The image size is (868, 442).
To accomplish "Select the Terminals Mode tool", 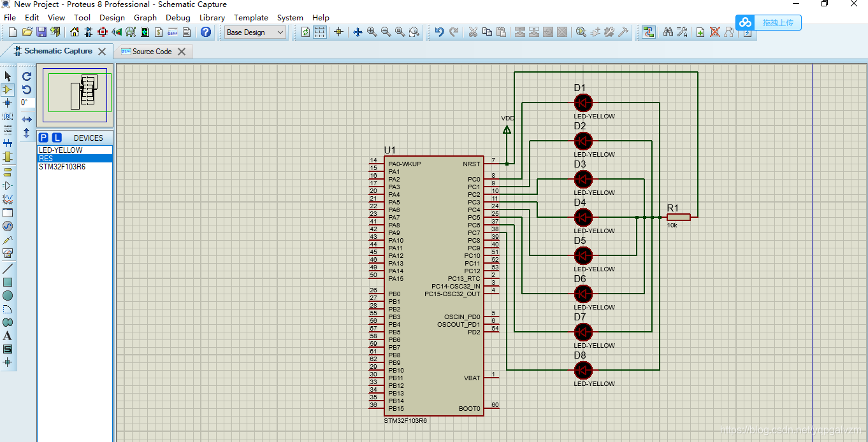I will coord(8,172).
